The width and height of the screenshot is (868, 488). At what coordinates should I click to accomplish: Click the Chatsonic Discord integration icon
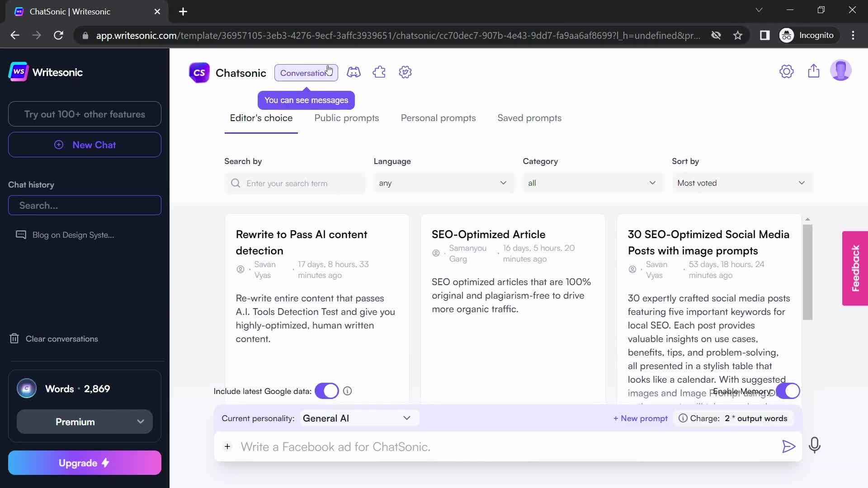coord(354,72)
